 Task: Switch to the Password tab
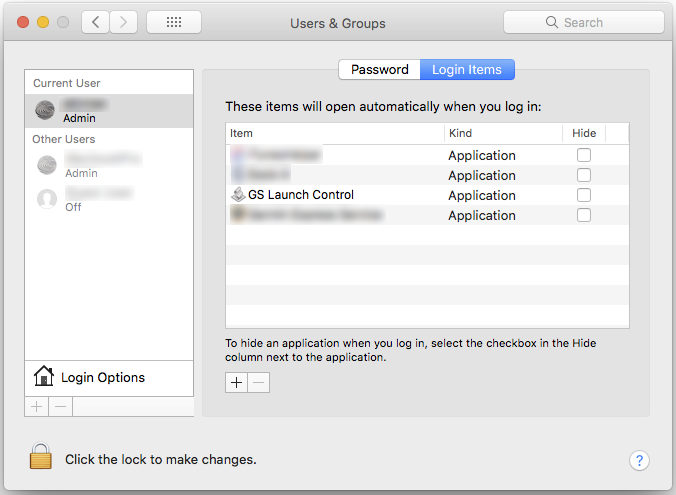(379, 69)
